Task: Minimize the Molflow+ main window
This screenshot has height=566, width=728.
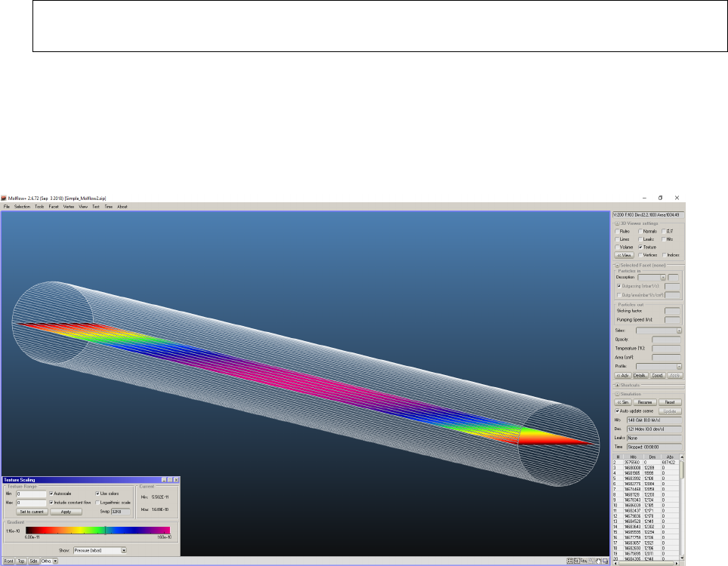Action: point(644,198)
